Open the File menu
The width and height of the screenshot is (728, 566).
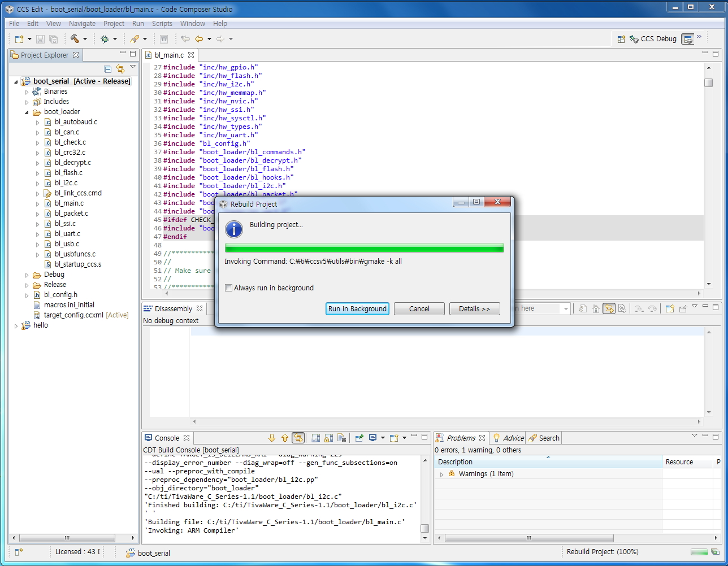[14, 23]
